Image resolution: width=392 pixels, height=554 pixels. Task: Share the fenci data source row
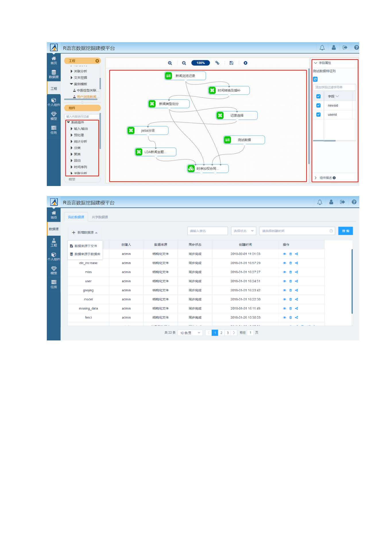tap(296, 317)
